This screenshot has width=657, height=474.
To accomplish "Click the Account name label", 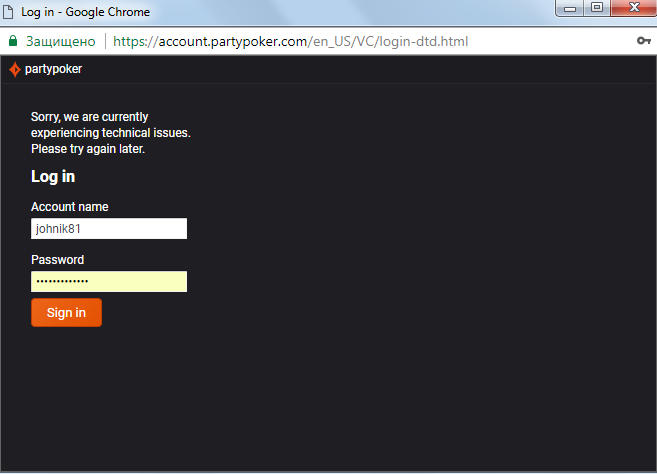I will 70,207.
